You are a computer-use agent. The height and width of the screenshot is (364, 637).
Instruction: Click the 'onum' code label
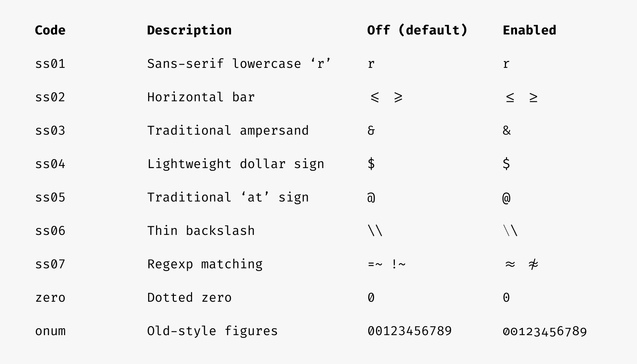[x=50, y=331]
